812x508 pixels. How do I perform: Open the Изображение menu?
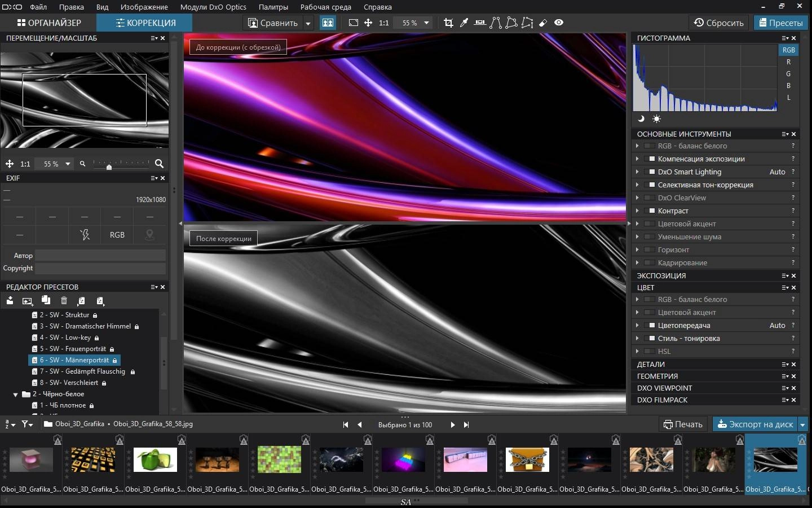tap(144, 7)
